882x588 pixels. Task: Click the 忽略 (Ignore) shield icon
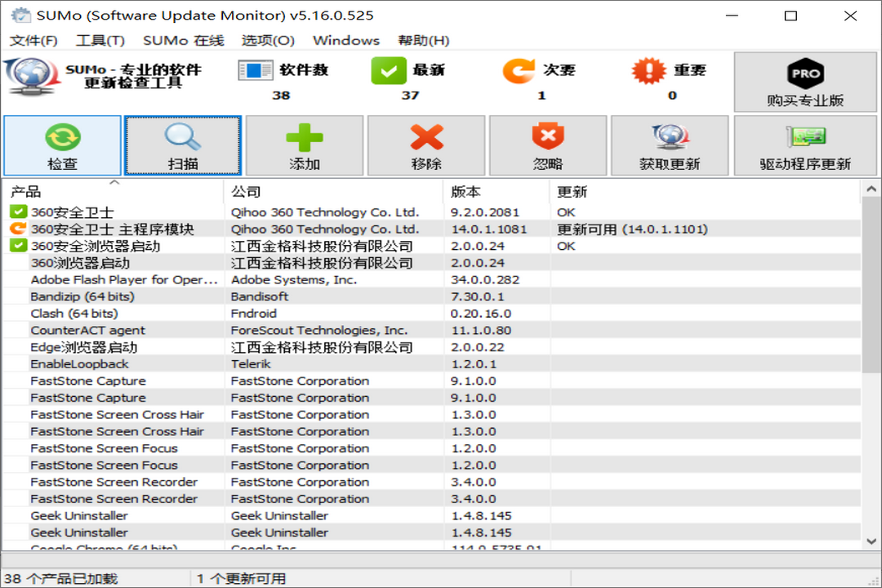click(548, 137)
